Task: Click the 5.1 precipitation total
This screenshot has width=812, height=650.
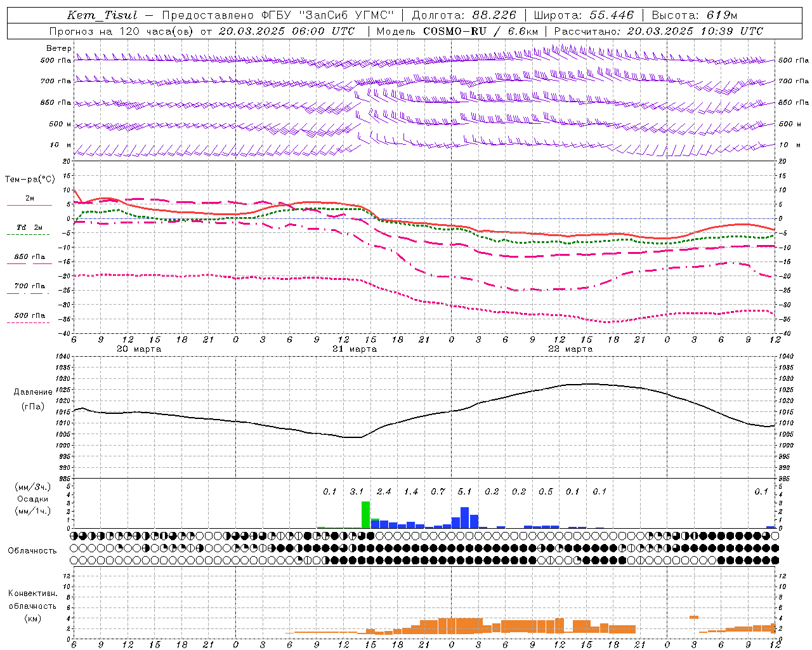Action: (464, 491)
